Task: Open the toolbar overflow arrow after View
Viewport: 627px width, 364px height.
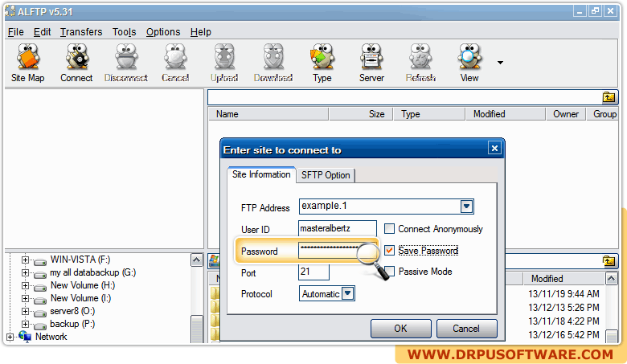Action: coord(500,63)
